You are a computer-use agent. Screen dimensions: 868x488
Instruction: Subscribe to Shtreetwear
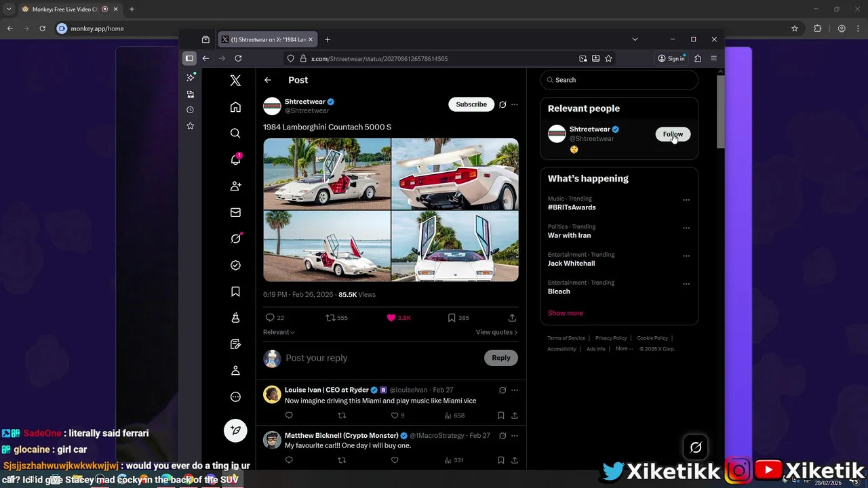471,104
